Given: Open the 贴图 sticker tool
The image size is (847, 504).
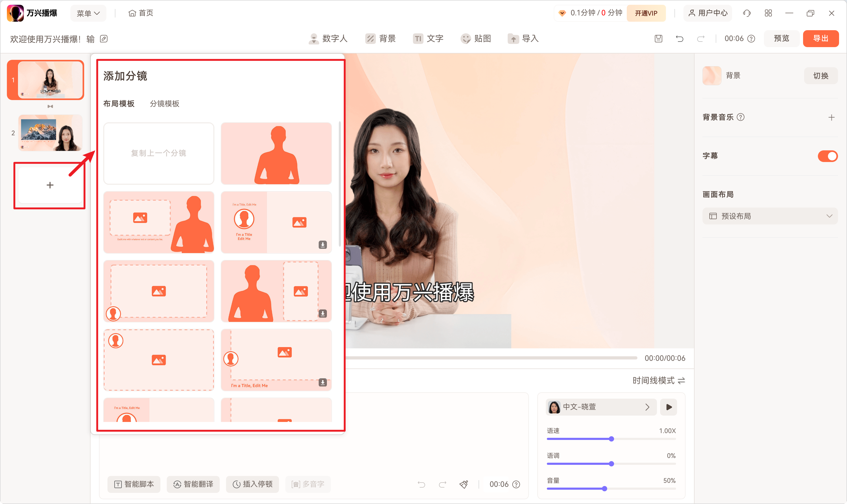Looking at the screenshot, I should [x=476, y=39].
